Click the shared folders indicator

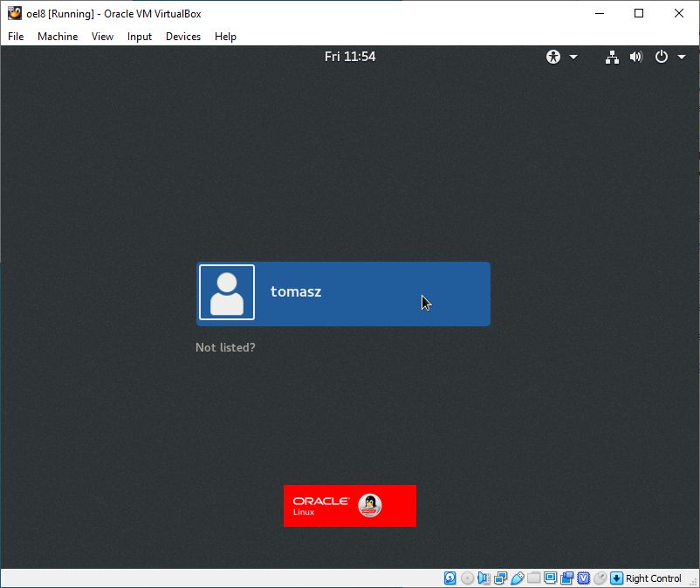[x=534, y=578]
